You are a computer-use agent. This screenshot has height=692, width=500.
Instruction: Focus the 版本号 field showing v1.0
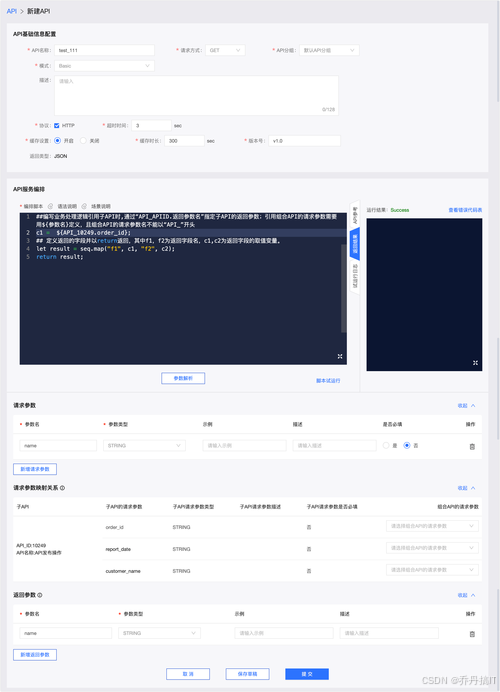coord(305,141)
